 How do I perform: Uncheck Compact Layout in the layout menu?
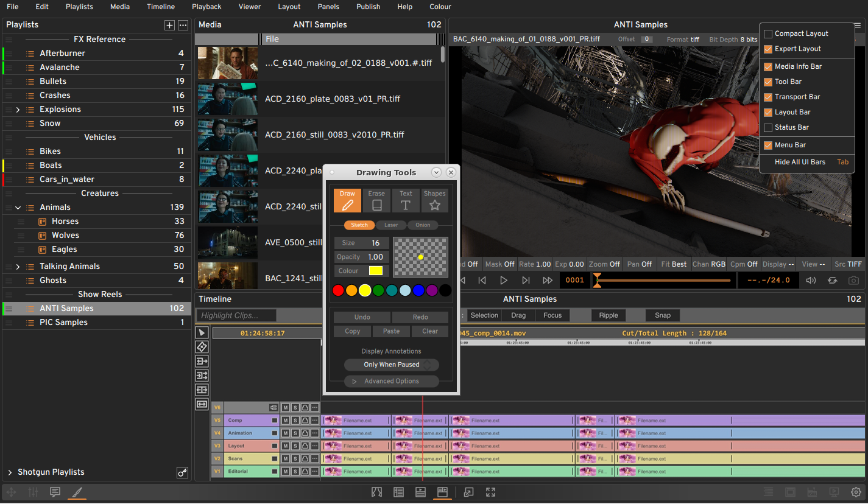click(x=768, y=35)
